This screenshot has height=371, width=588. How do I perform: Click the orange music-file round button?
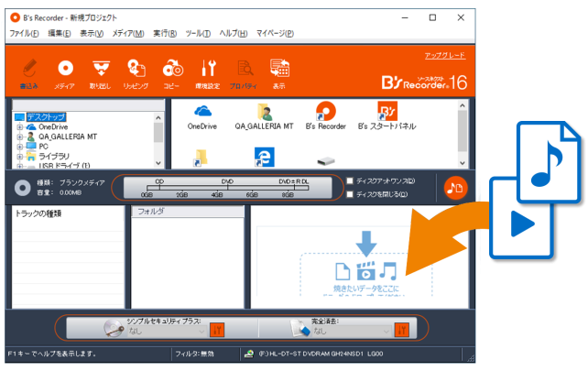(455, 188)
